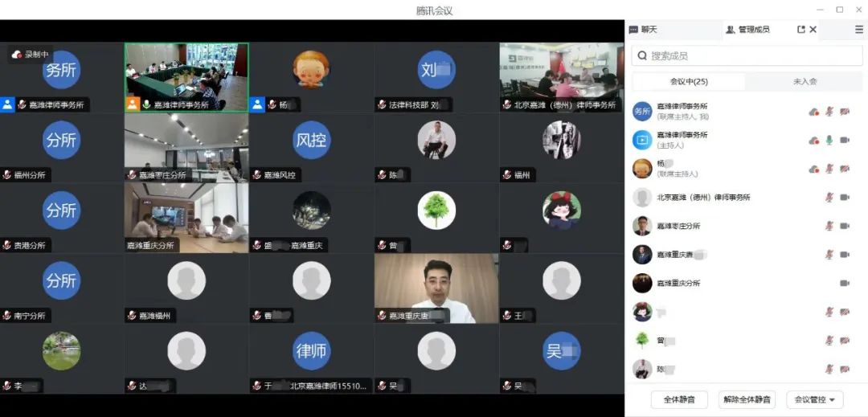
Task: Click the 解除全体静音 button
Action: coord(747,399)
